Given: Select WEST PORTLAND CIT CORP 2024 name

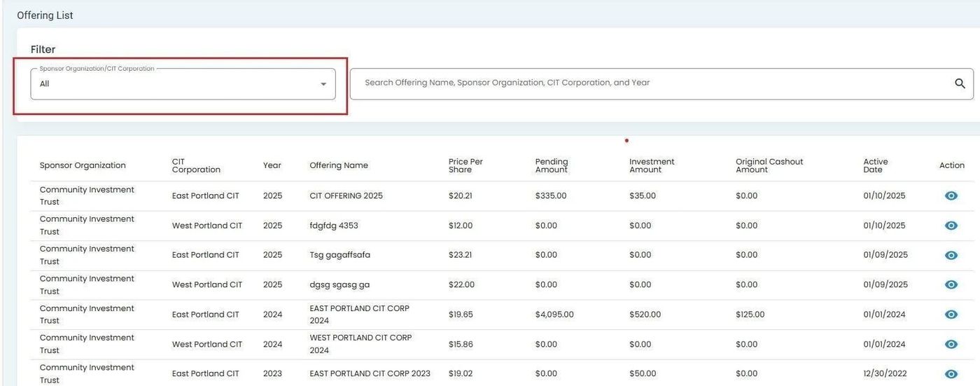Looking at the screenshot, I should pyautogui.click(x=361, y=344).
